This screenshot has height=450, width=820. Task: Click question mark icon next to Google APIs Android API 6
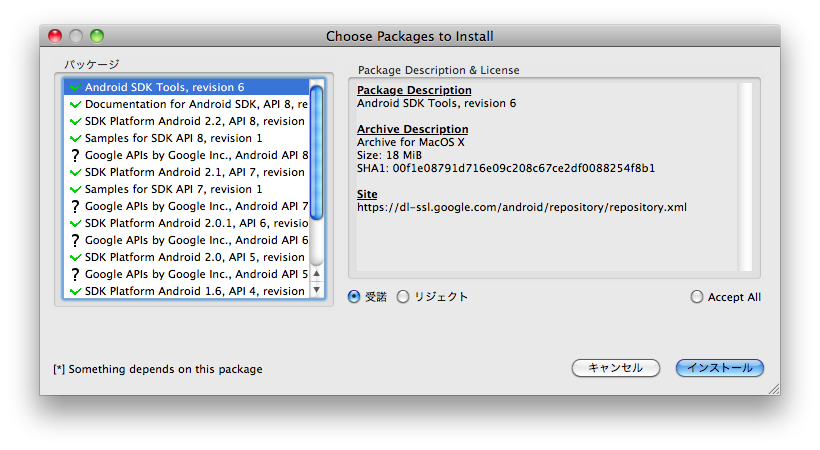[75, 241]
